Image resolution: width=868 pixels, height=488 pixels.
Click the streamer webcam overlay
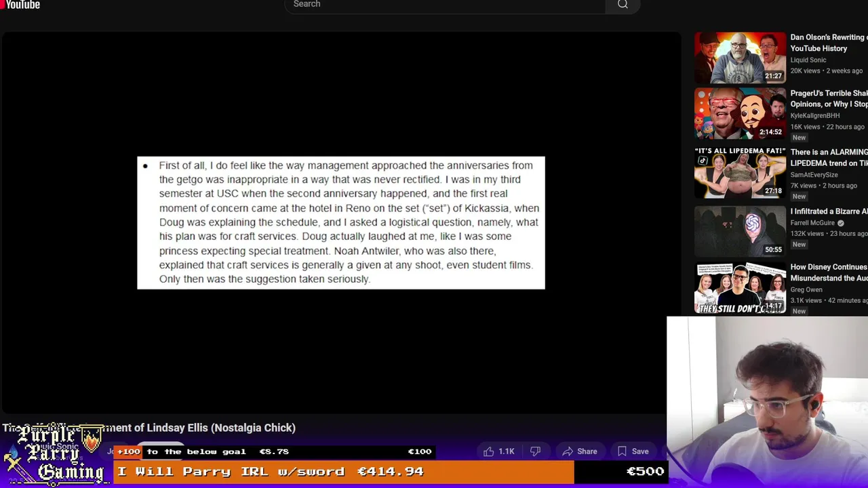(x=768, y=402)
